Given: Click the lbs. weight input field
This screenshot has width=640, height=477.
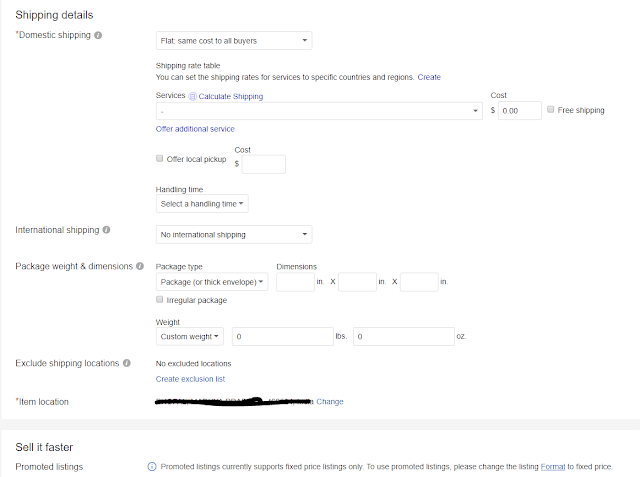Looking at the screenshot, I should [283, 337].
